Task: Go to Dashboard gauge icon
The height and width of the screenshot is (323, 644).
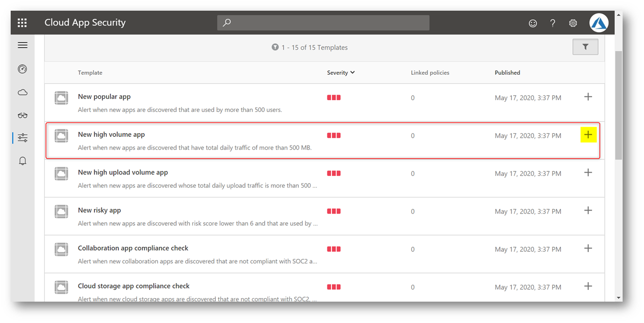Action: tap(22, 69)
